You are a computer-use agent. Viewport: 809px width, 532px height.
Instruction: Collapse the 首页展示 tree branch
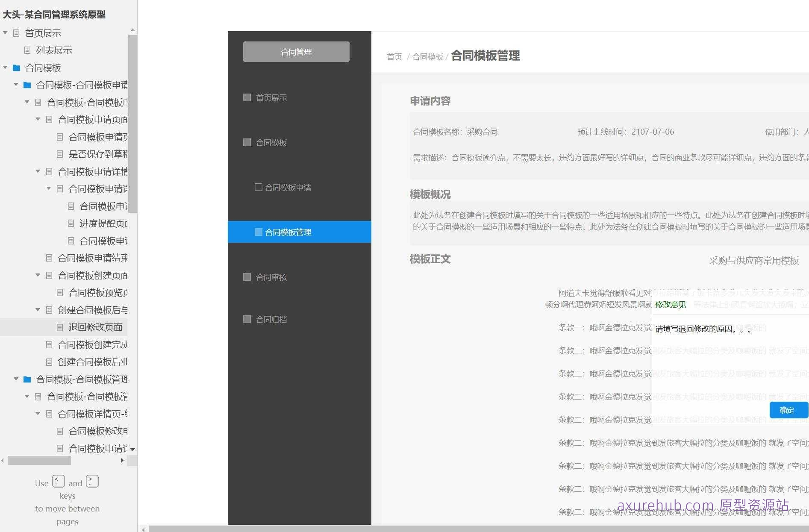pos(5,33)
